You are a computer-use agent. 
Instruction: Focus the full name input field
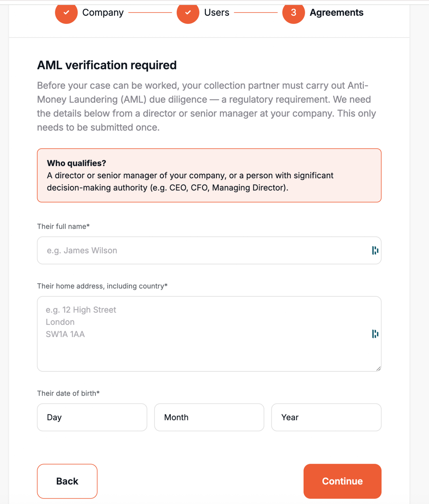[202, 250]
